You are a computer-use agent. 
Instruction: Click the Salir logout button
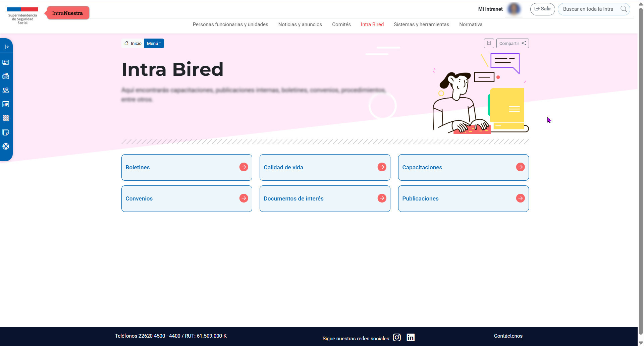click(542, 9)
